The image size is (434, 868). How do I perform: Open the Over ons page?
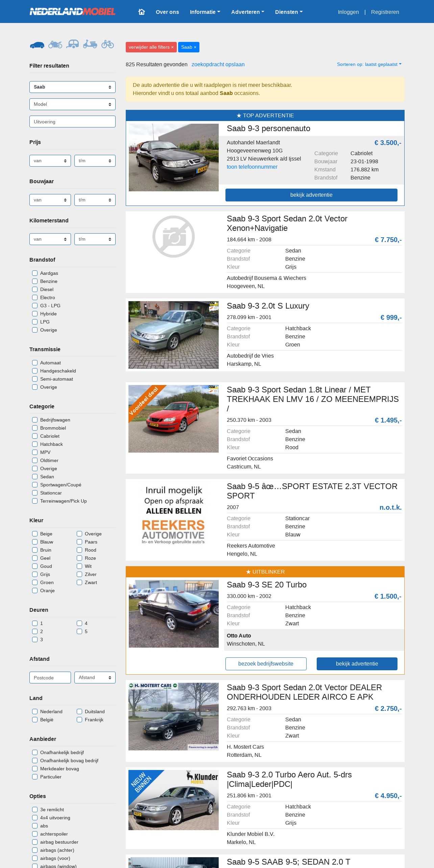pyautogui.click(x=167, y=12)
